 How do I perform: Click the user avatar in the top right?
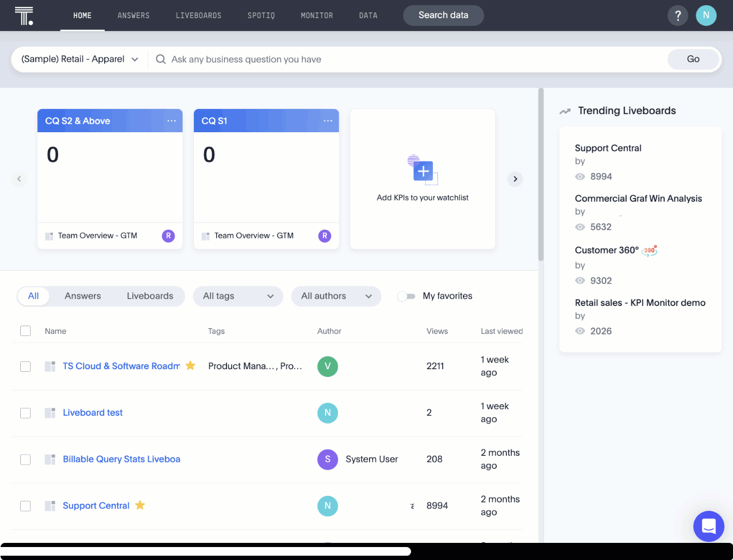[706, 15]
